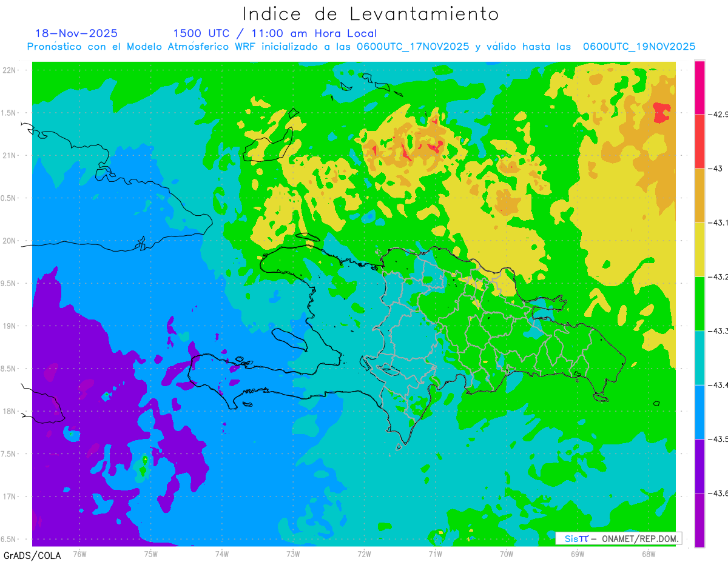
Task: Click the '17N' latitude label
Action: (9, 497)
